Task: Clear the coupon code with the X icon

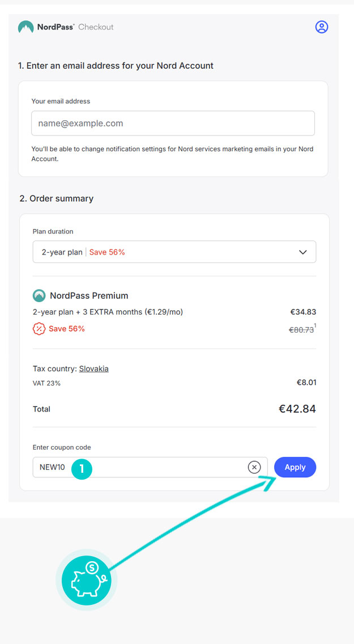Action: (x=254, y=467)
